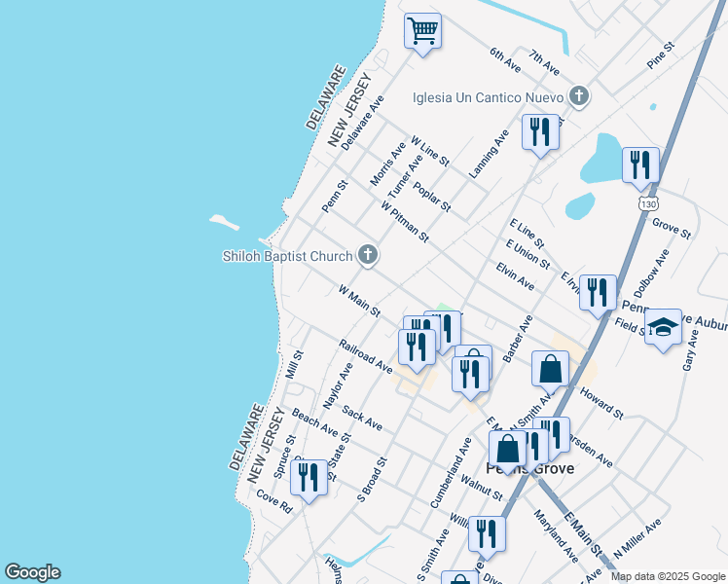Open the restaurant marker on Railroad Ave
Screen dimensions: 728x584
click(417, 347)
